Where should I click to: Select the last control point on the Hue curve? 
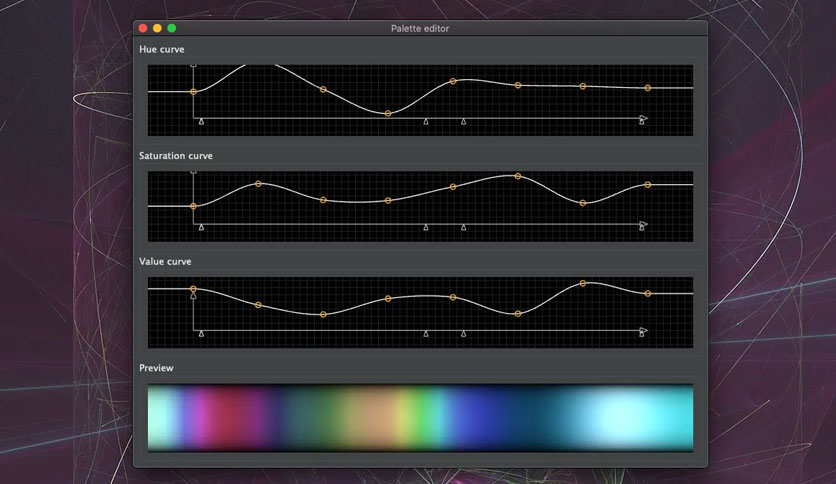(x=647, y=88)
